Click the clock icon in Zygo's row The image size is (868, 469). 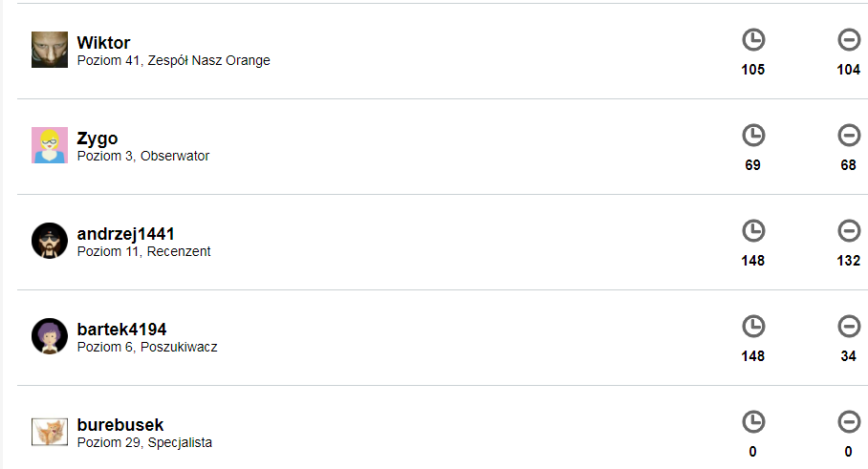(x=753, y=136)
